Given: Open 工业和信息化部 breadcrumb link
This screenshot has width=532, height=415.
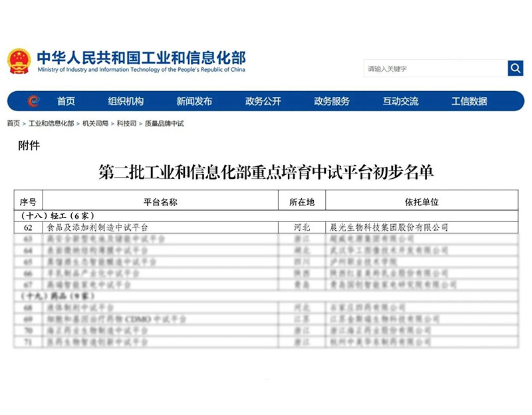Looking at the screenshot, I should point(51,123).
